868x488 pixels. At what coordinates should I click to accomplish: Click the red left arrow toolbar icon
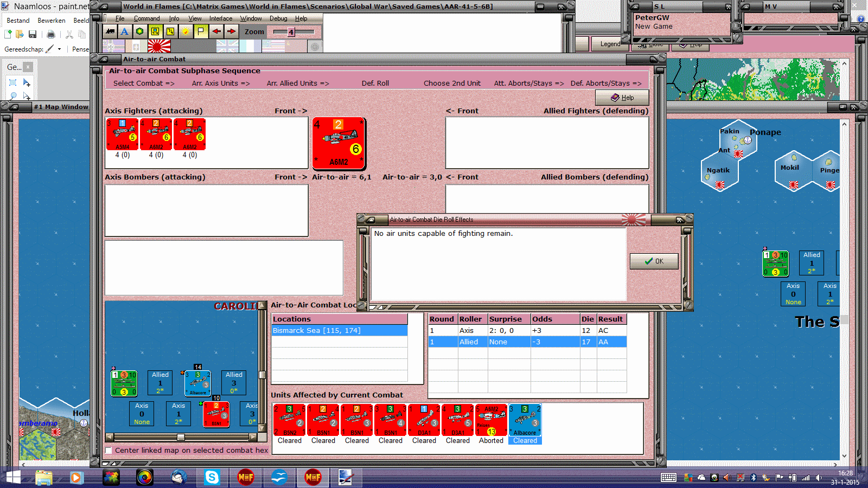(x=216, y=31)
